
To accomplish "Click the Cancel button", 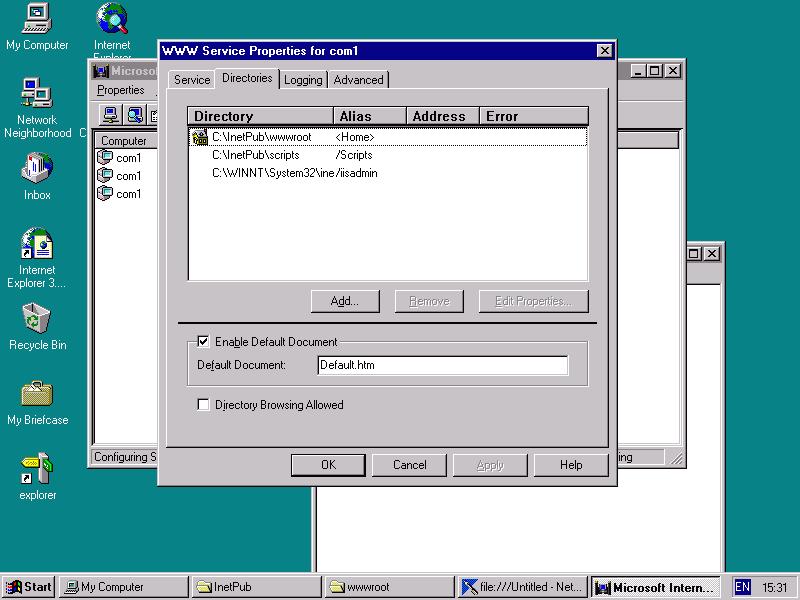I will (409, 465).
